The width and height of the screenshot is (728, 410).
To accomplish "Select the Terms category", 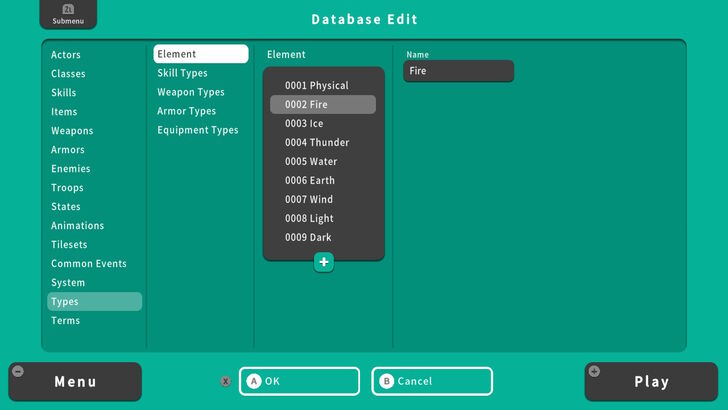I will [66, 321].
